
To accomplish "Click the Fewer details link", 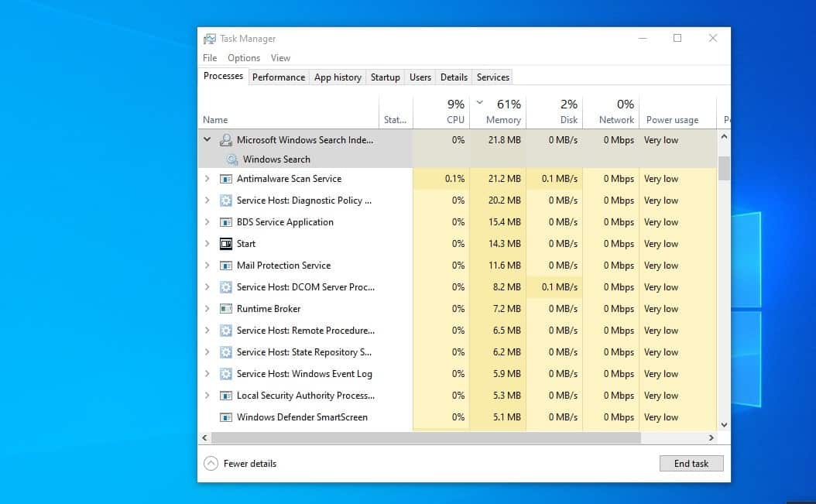I will [x=250, y=464].
